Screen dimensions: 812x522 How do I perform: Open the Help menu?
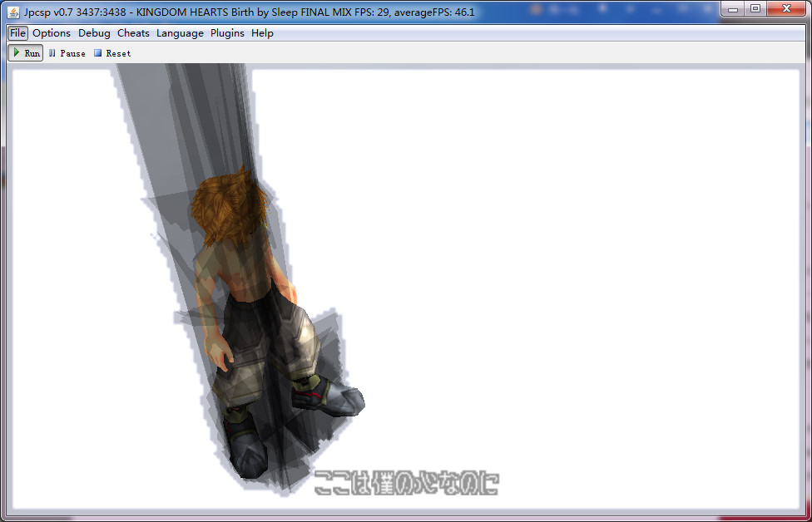(x=262, y=33)
